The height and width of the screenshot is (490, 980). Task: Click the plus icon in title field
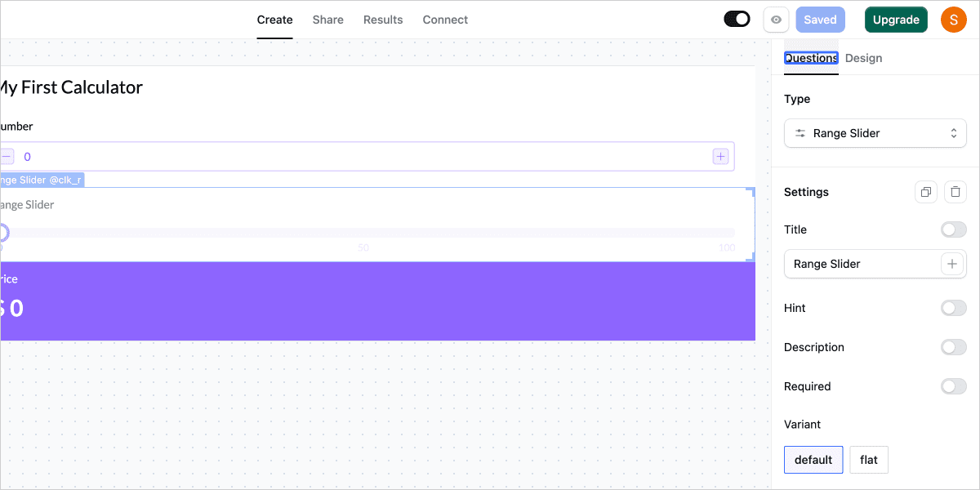[952, 264]
